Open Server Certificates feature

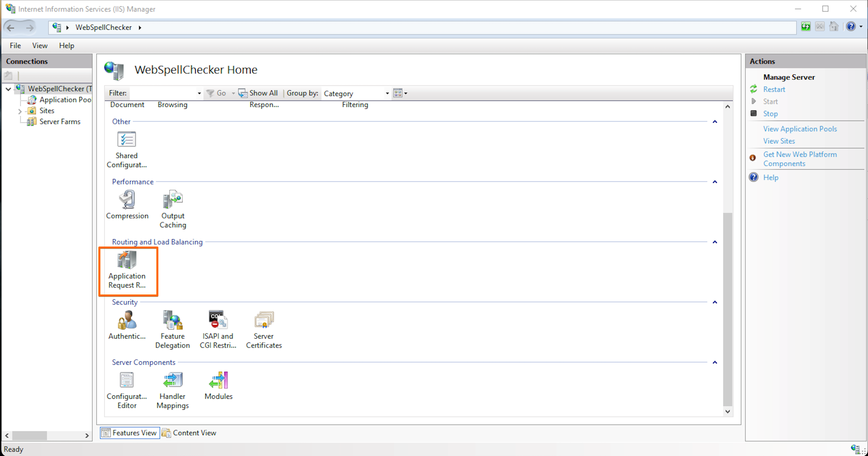[x=264, y=321]
